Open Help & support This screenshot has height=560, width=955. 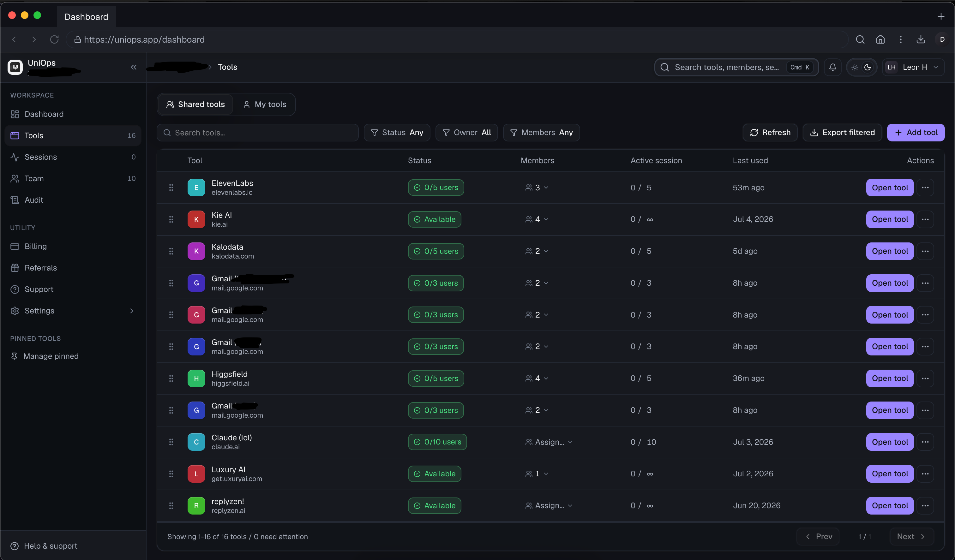point(44,546)
